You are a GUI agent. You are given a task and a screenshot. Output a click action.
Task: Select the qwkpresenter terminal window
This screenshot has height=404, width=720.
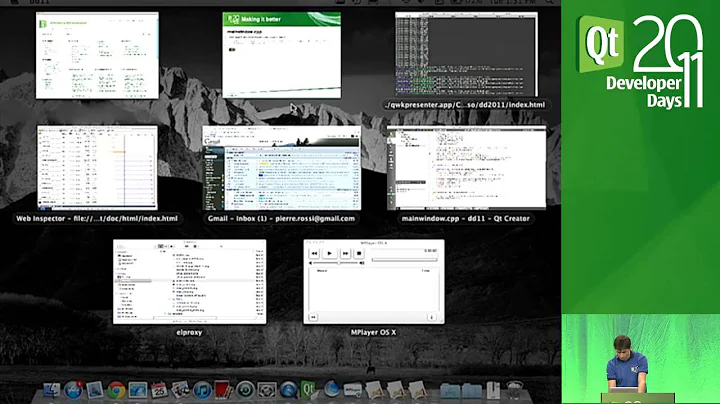coord(467,54)
